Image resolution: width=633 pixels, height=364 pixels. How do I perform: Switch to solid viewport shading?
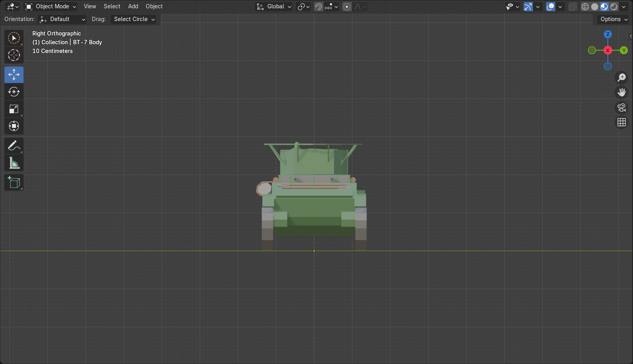click(595, 6)
